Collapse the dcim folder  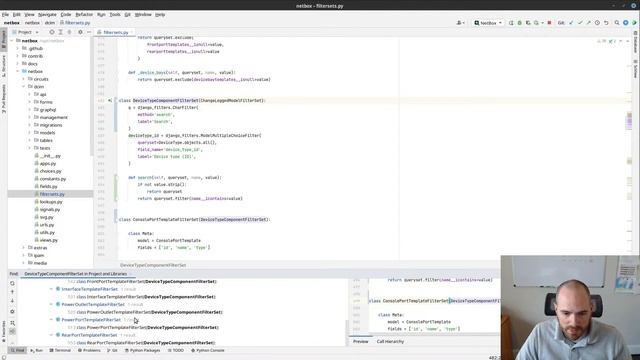[x=24, y=87]
